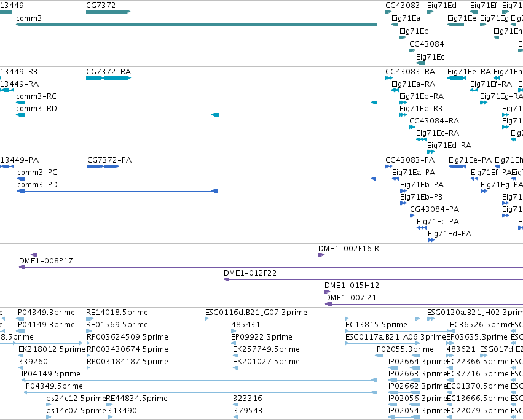Click the CG7372-RA transcript glyph

108,78
